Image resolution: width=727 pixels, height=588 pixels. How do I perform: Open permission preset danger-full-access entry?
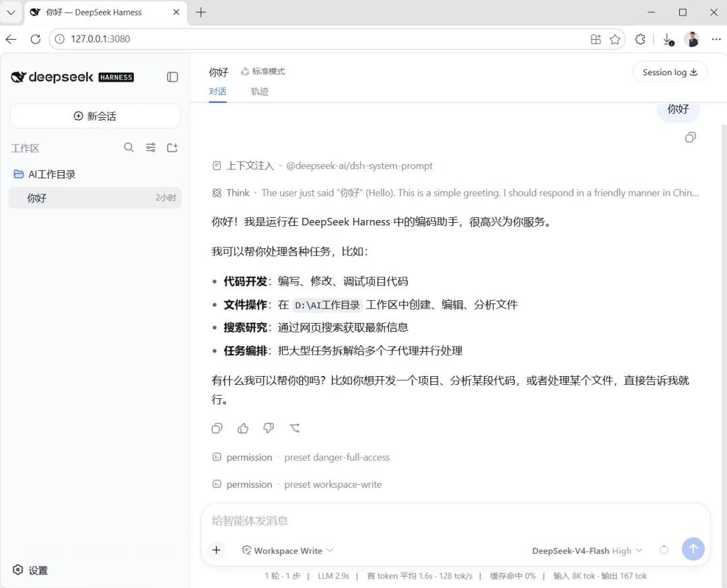301,457
